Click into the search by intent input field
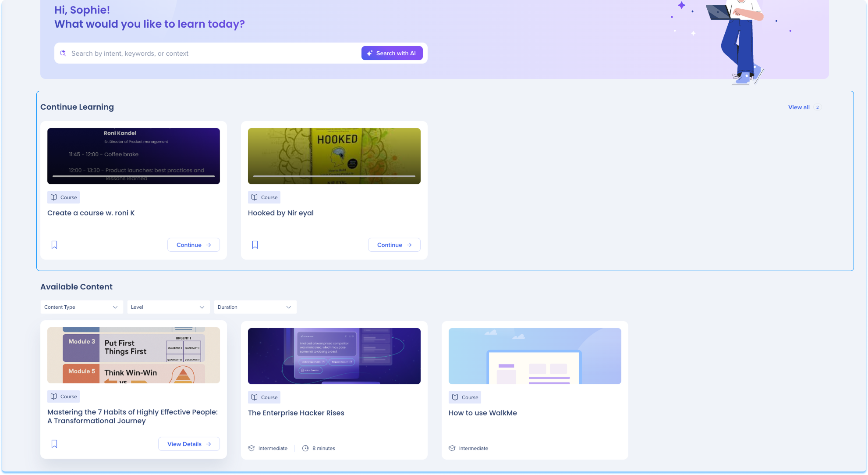This screenshot has height=475, width=868. 210,53
